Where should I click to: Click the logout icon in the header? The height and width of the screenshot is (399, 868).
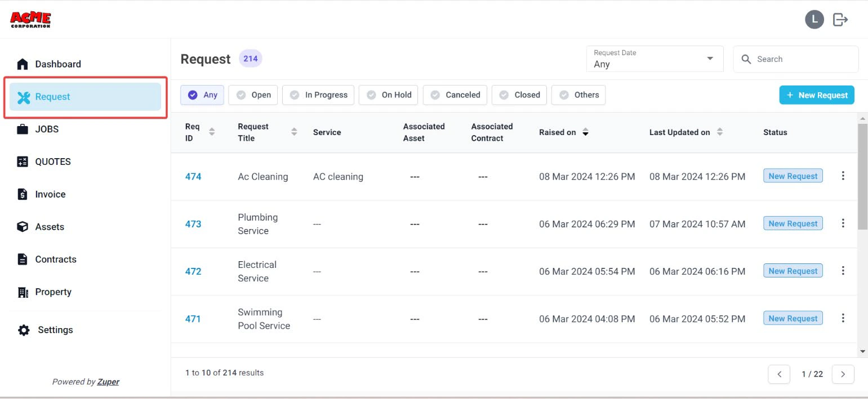pyautogui.click(x=840, y=20)
